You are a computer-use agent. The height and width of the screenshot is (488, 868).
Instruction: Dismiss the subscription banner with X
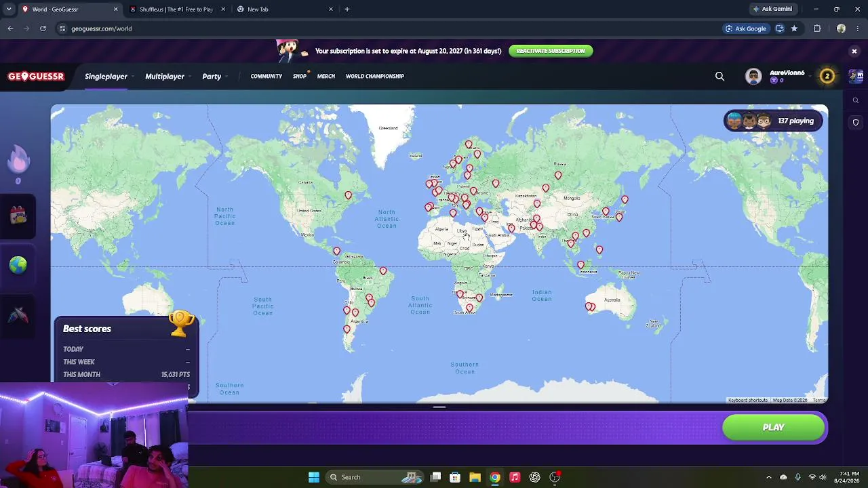[854, 51]
